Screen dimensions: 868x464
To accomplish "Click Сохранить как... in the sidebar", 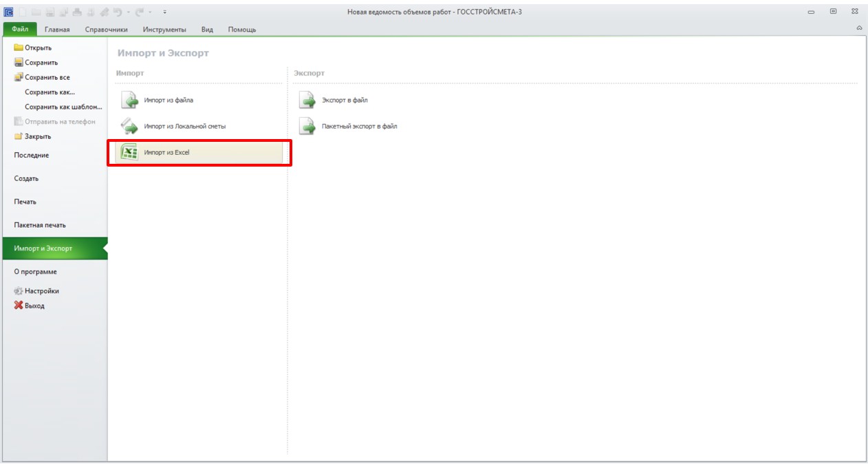I will tap(50, 92).
